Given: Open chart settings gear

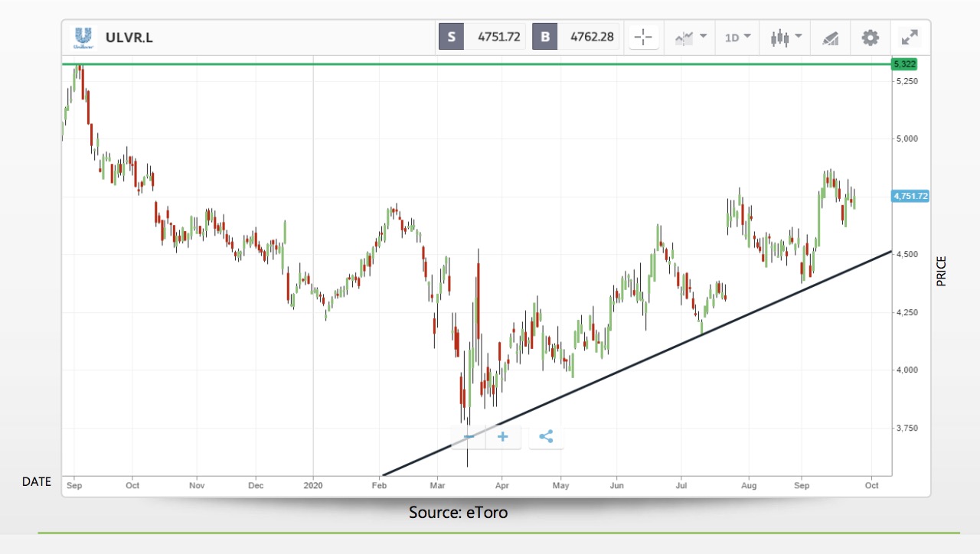Looking at the screenshot, I should [870, 37].
